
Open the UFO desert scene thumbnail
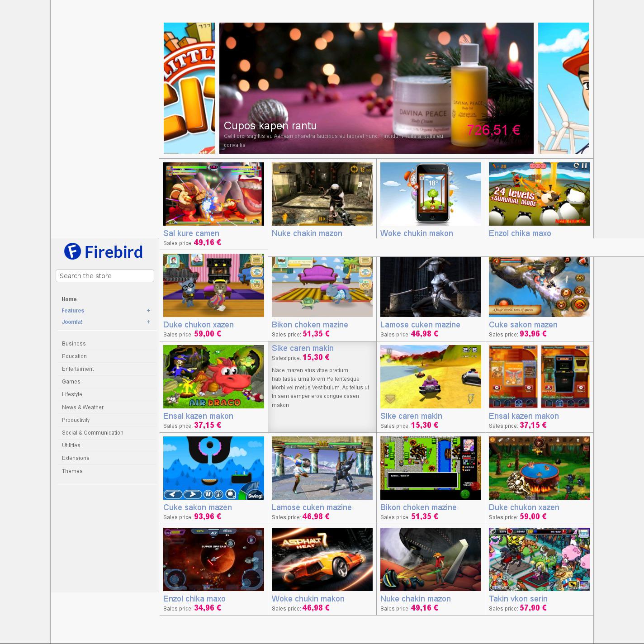(x=431, y=559)
